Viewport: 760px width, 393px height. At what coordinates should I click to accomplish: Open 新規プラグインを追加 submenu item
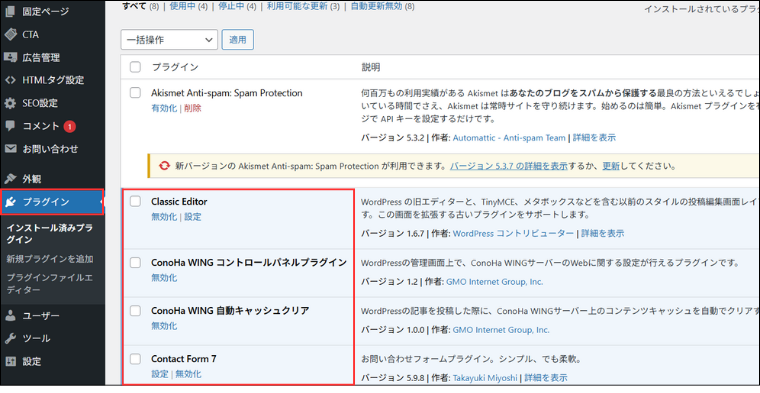49,259
